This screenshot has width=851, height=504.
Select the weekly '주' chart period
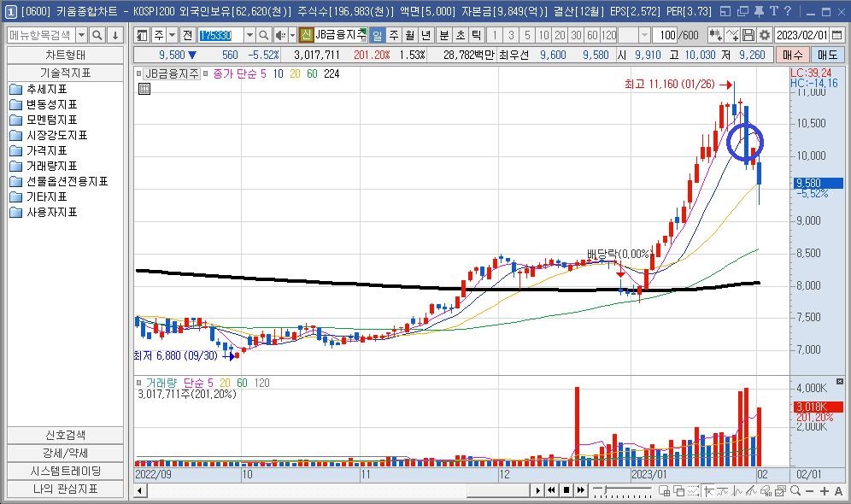[394, 35]
